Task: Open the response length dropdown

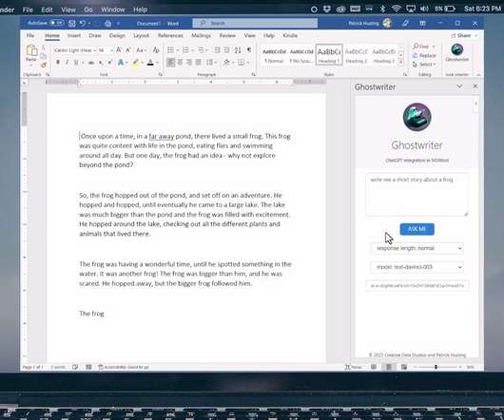Action: point(417,248)
